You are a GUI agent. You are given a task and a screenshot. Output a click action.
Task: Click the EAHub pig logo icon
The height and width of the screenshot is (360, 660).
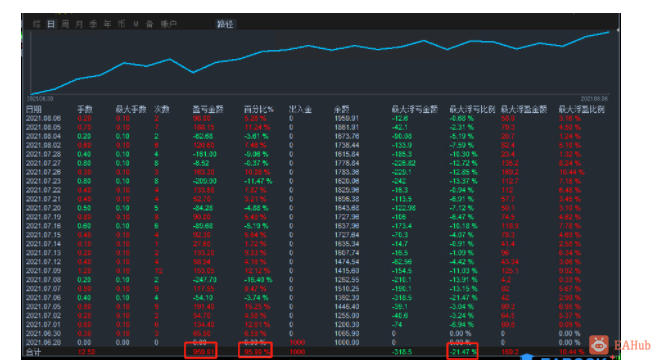coord(599,345)
